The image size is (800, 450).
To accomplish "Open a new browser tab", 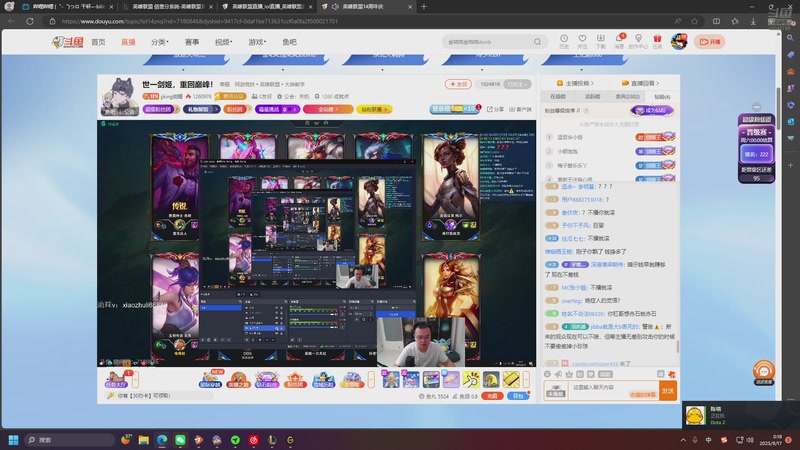I will (423, 7).
